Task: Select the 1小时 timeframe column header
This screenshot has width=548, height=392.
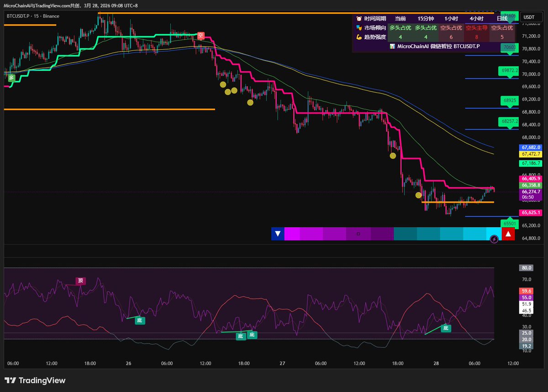Action: click(451, 19)
